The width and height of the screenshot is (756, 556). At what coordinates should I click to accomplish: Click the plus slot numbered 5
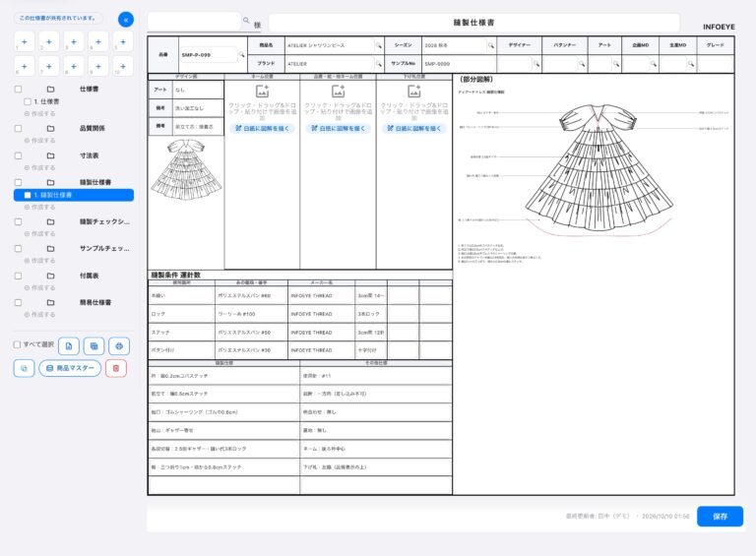tap(122, 42)
